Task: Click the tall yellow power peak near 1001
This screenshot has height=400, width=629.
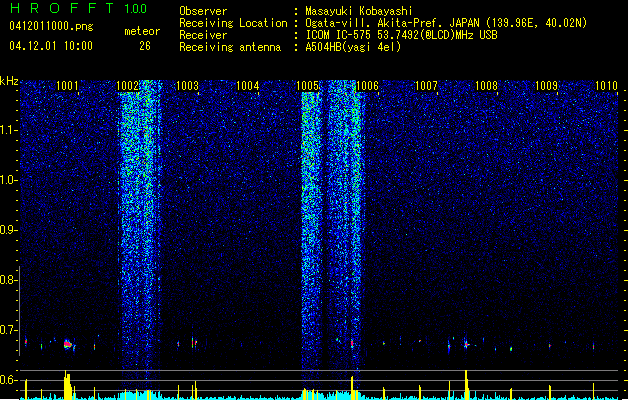Action: (x=67, y=385)
